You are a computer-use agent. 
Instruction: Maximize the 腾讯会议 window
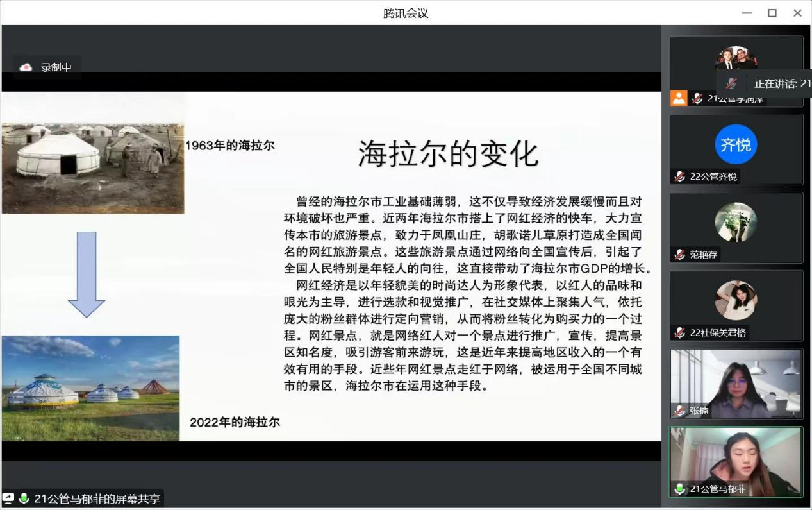772,13
